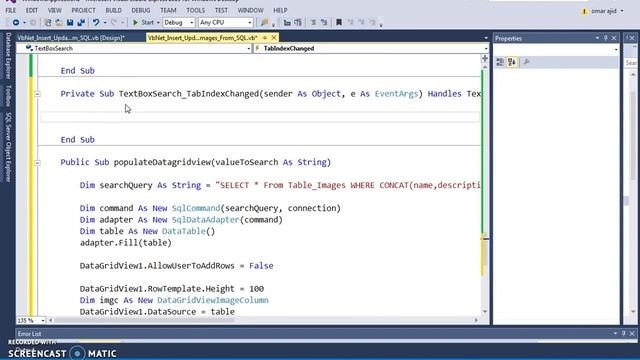Click 'False' in the AllowUserToAddRows line
This screenshot has width=640, height=360.
click(x=261, y=266)
